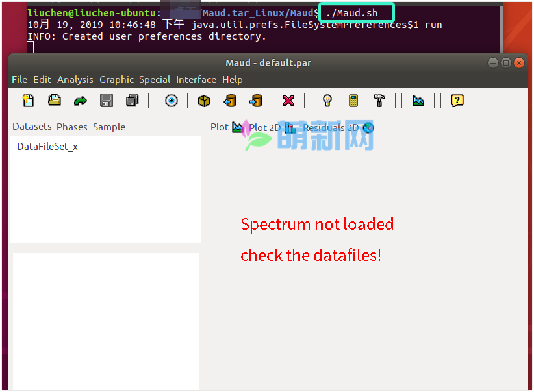Switch to the Sample tab
The width and height of the screenshot is (534, 392).
coord(109,127)
